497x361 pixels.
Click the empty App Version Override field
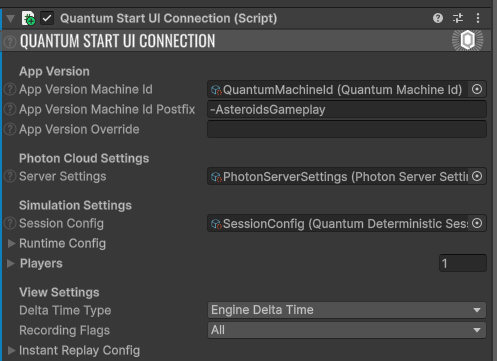[x=347, y=129]
